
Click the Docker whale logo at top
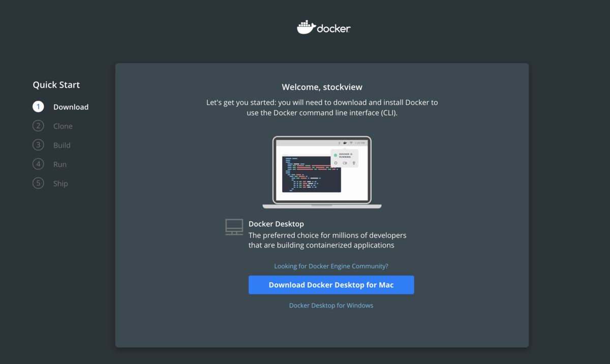307,27
